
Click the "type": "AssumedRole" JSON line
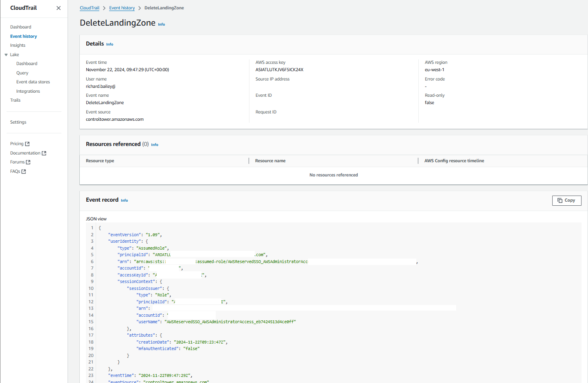click(143, 248)
